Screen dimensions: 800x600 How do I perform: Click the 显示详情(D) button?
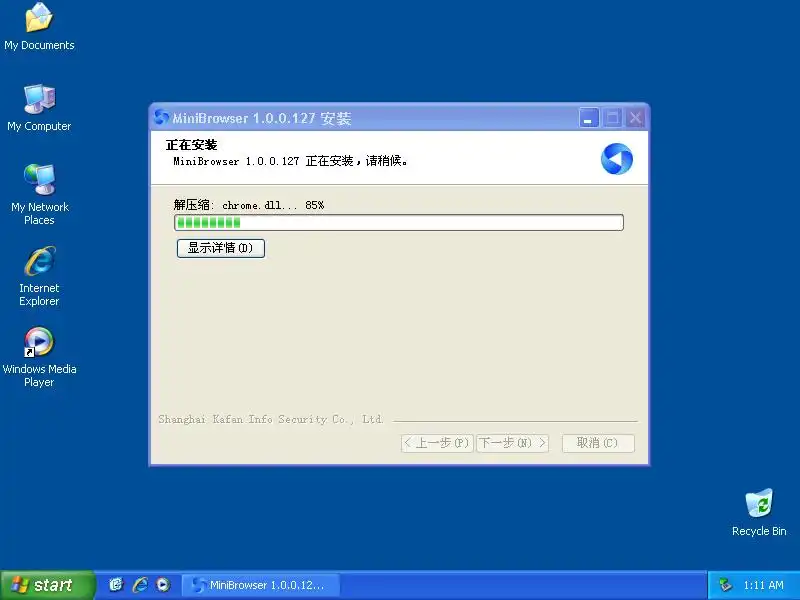click(x=221, y=248)
